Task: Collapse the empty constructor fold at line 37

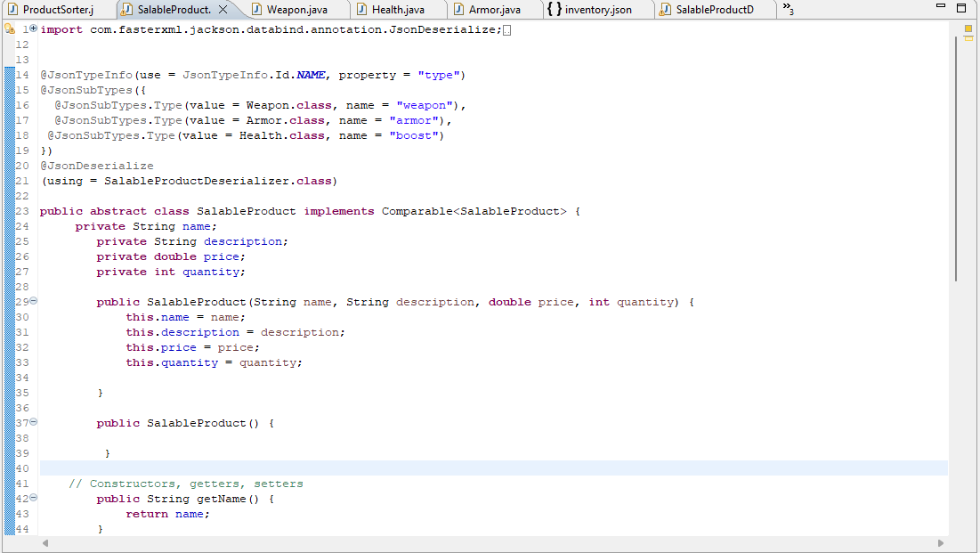Action: (32, 422)
